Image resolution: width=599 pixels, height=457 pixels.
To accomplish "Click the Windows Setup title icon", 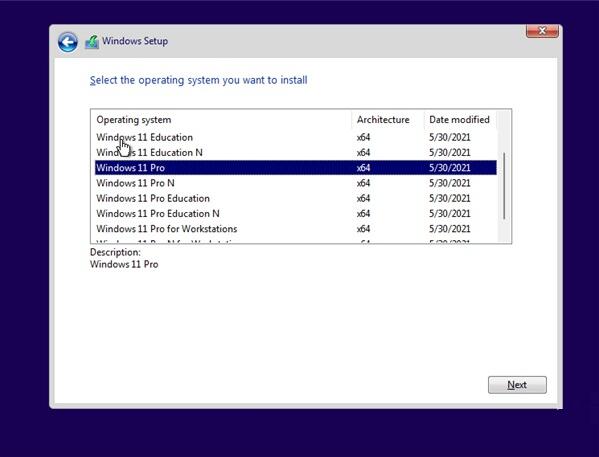I will tap(92, 42).
